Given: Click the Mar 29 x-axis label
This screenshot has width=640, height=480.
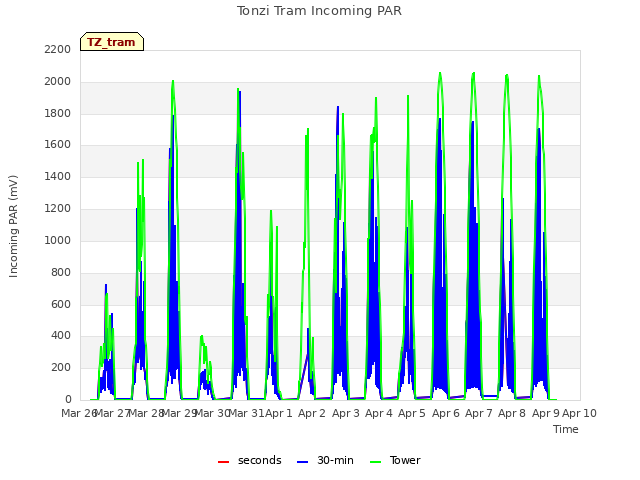Looking at the screenshot, I should coord(180,413).
